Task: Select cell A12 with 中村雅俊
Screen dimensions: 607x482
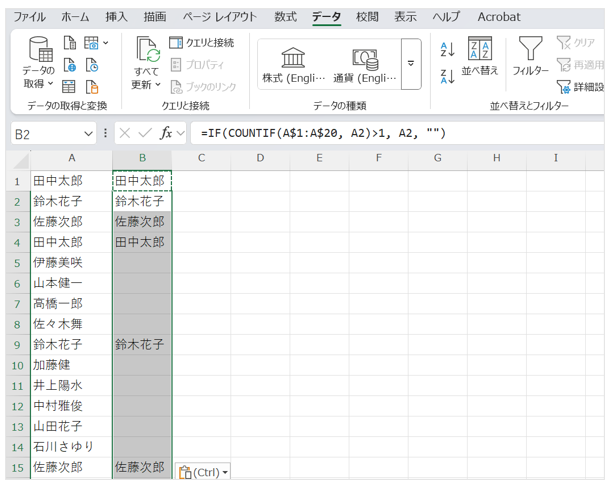Action: tap(71, 406)
